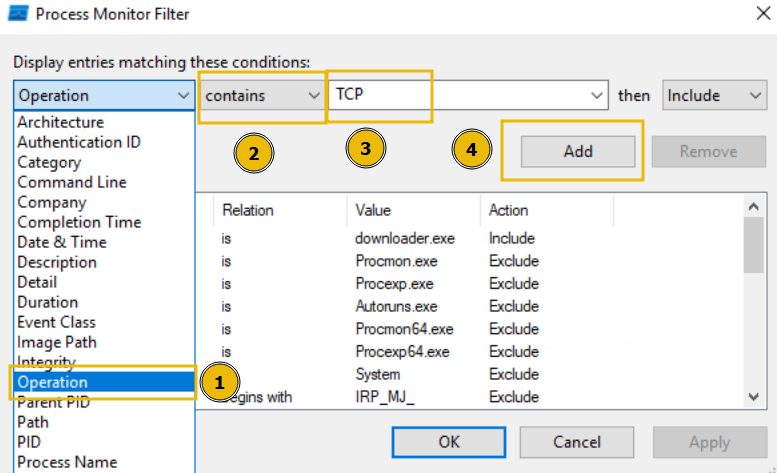Expand the Operation column dropdown arrow

(x=182, y=96)
